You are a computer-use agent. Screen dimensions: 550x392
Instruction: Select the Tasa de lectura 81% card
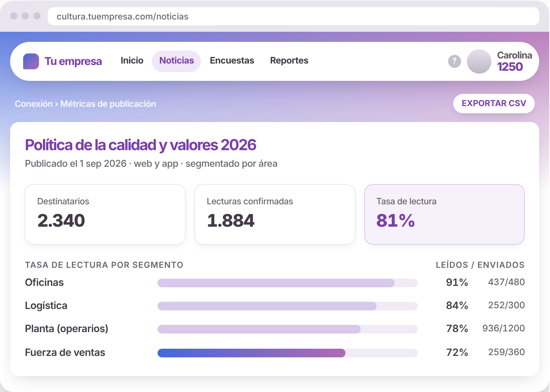tap(444, 214)
